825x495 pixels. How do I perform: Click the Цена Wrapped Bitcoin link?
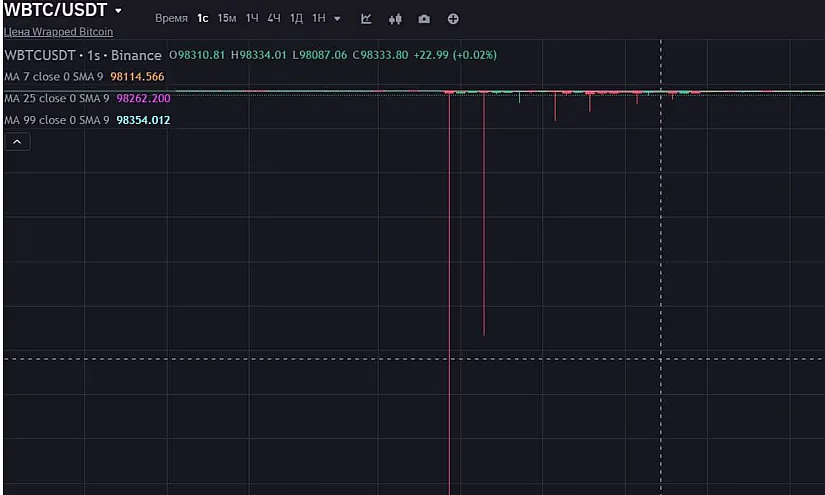pyautogui.click(x=58, y=32)
